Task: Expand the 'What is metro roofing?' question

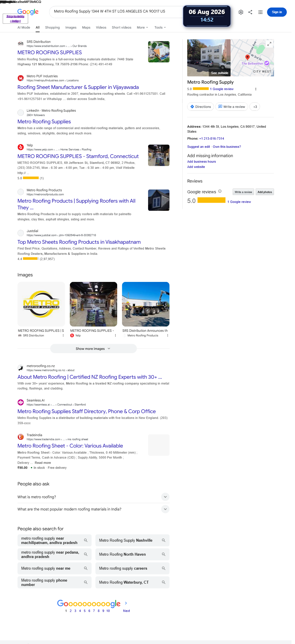Action: point(93,497)
